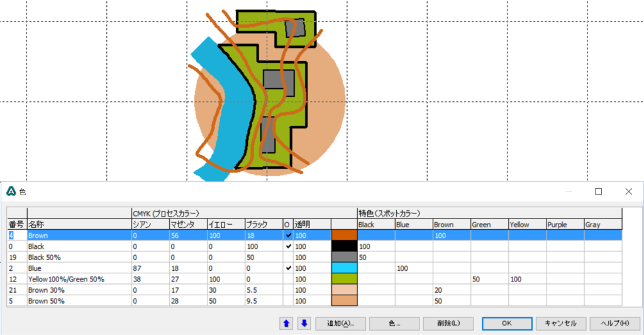
Task: Move selected color up with blue up arrow
Action: click(286, 324)
